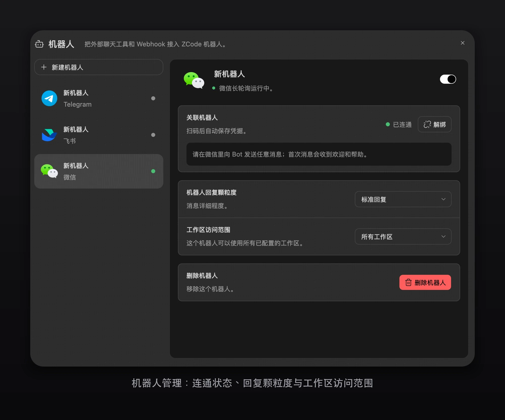This screenshot has width=505, height=420.
Task: Click the Bot message hint box
Action: point(319,154)
